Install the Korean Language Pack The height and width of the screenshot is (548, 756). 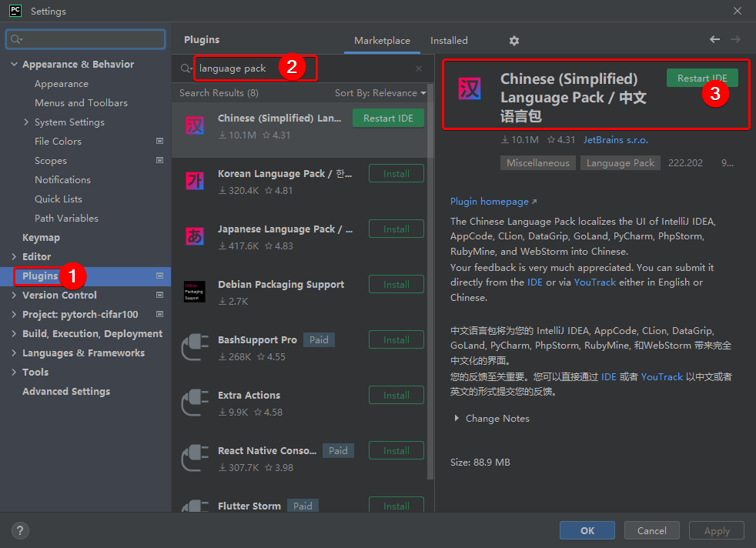click(x=396, y=174)
